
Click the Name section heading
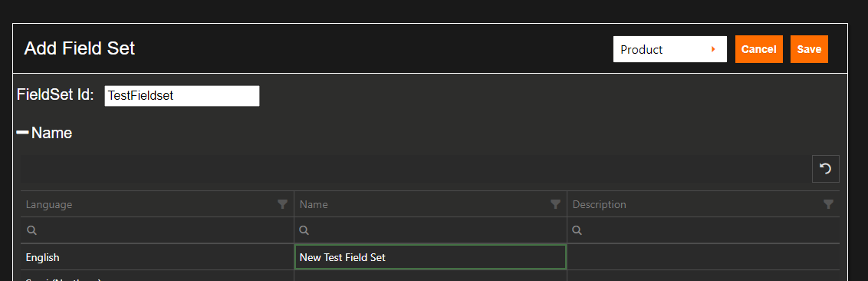[51, 133]
